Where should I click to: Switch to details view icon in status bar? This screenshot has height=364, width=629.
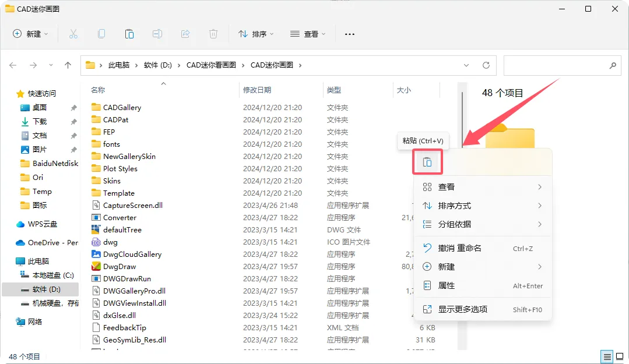tap(607, 356)
